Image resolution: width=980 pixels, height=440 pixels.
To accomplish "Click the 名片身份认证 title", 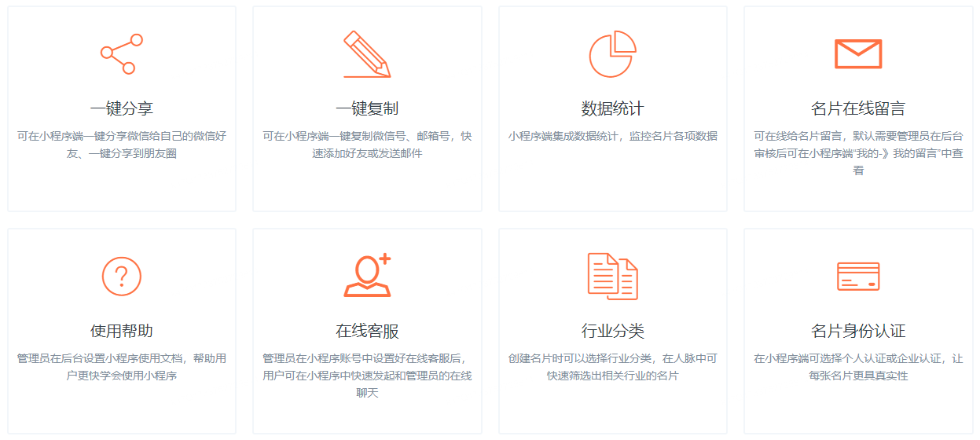I will 858,331.
